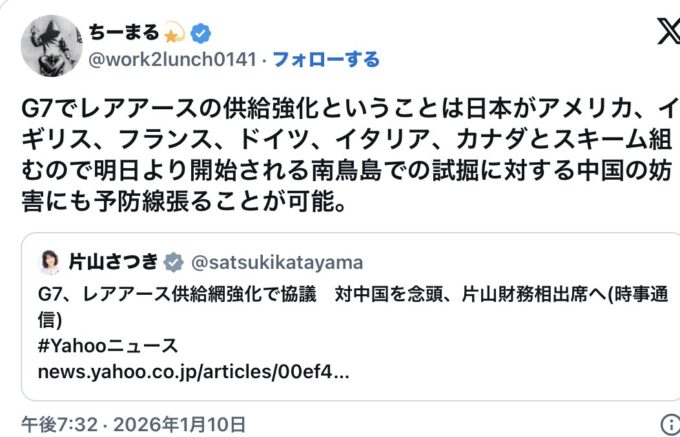Click 片山さつき's gray verified badge
This screenshot has height=437, width=680.
[174, 262]
